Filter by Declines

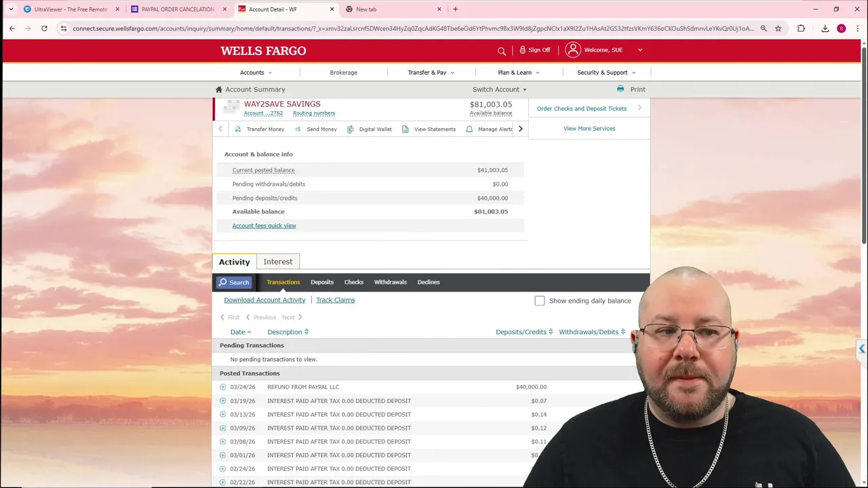tap(429, 282)
